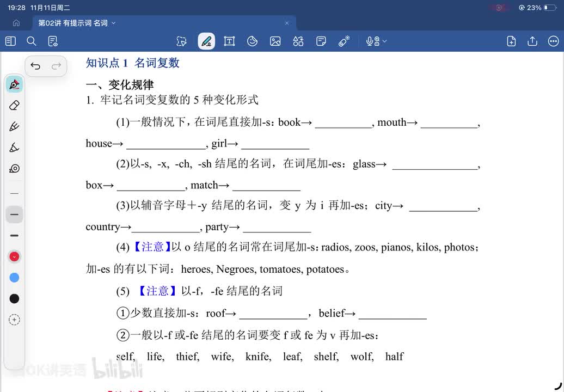Tap the screen recording indicator
The image size is (564, 392).
[x=499, y=8]
